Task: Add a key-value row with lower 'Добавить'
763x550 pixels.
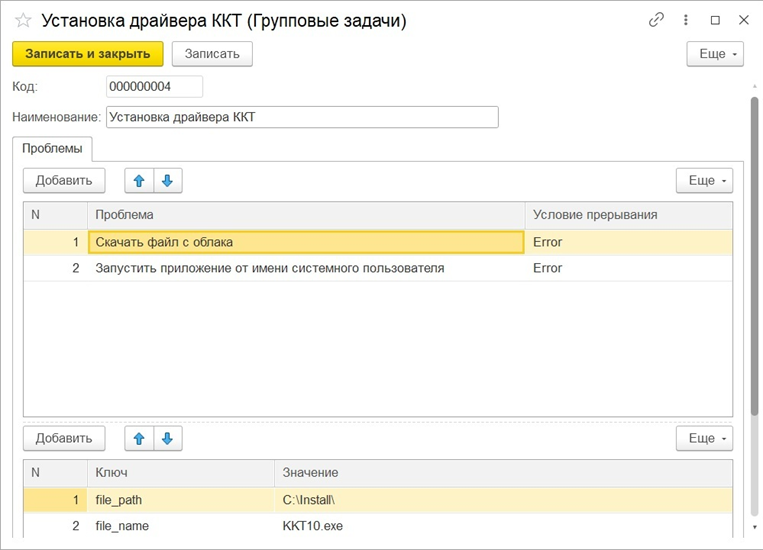Action: tap(64, 438)
